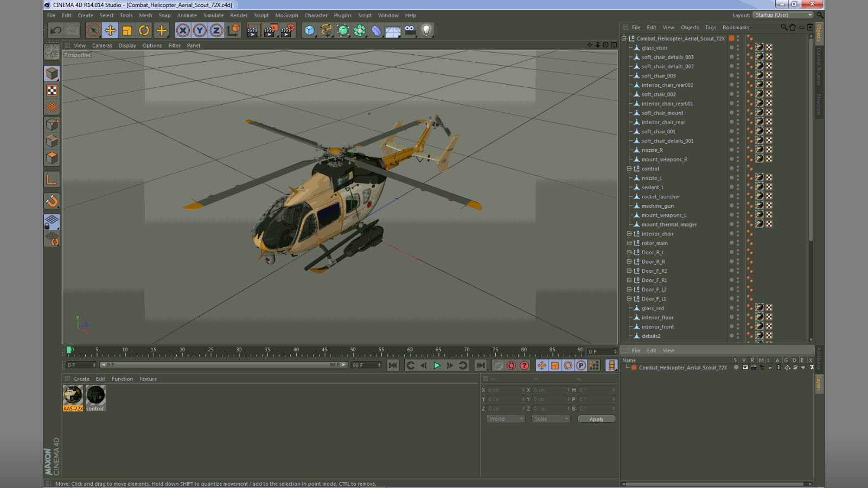
Task: Render the active view
Action: (x=253, y=30)
